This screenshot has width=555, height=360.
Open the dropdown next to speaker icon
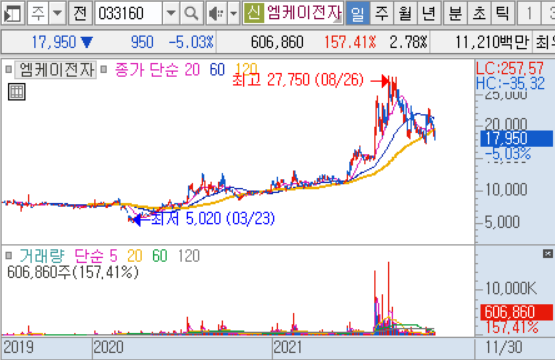(x=233, y=13)
